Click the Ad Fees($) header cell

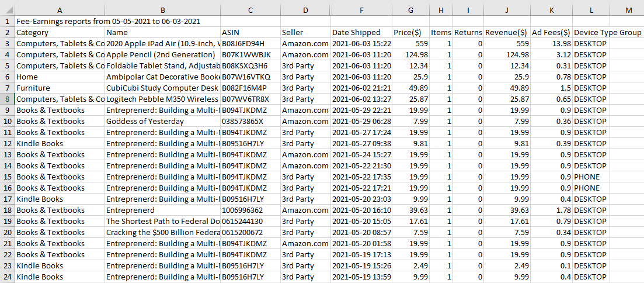[x=551, y=33]
